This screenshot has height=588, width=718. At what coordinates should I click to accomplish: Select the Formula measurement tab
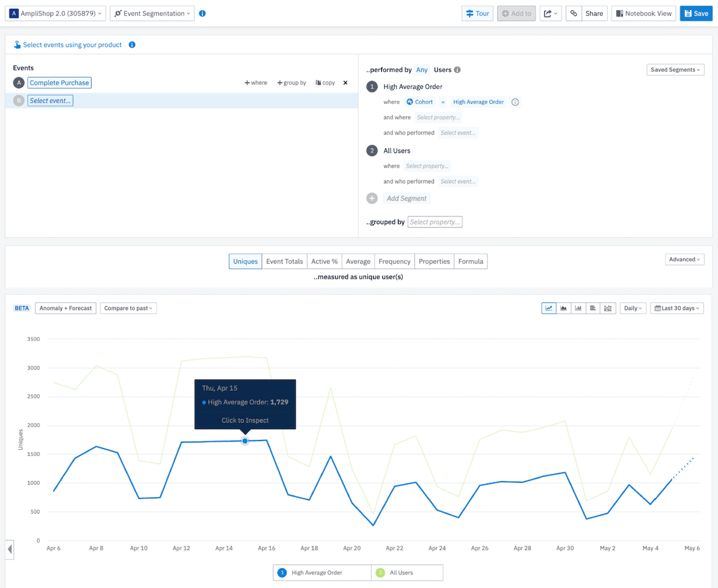point(471,261)
